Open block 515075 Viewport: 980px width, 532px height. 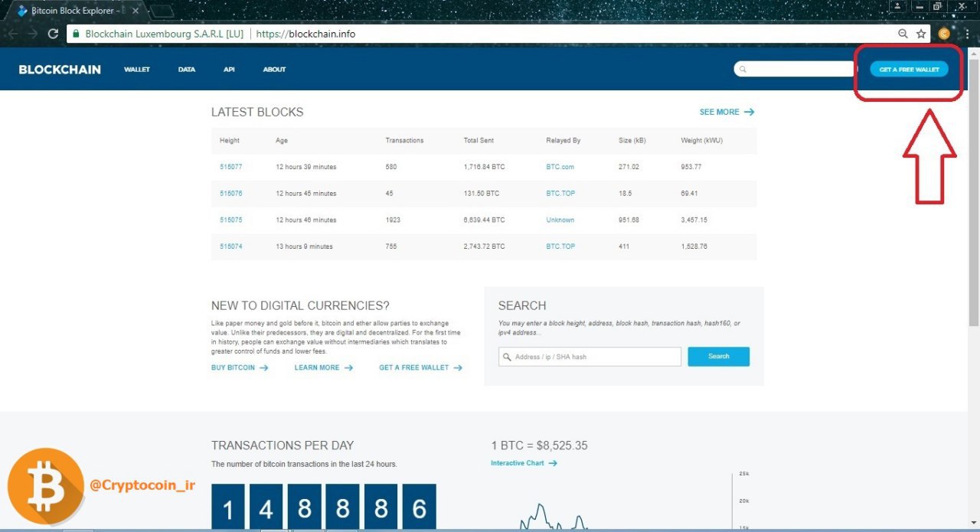(230, 220)
